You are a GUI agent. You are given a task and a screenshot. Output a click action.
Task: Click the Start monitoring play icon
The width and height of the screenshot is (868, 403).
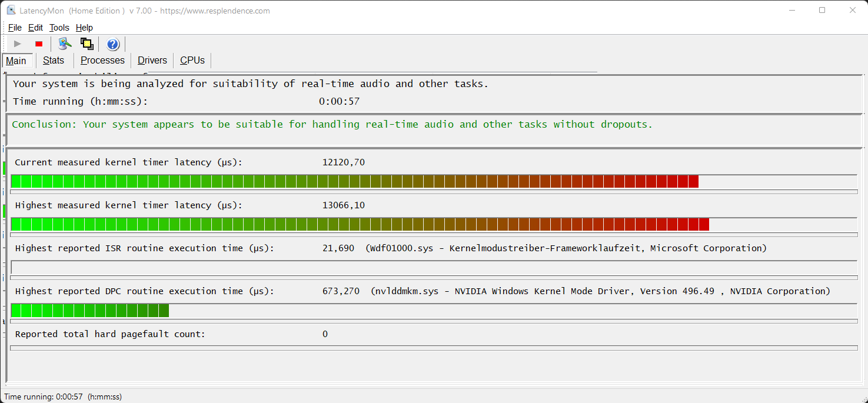click(x=18, y=44)
